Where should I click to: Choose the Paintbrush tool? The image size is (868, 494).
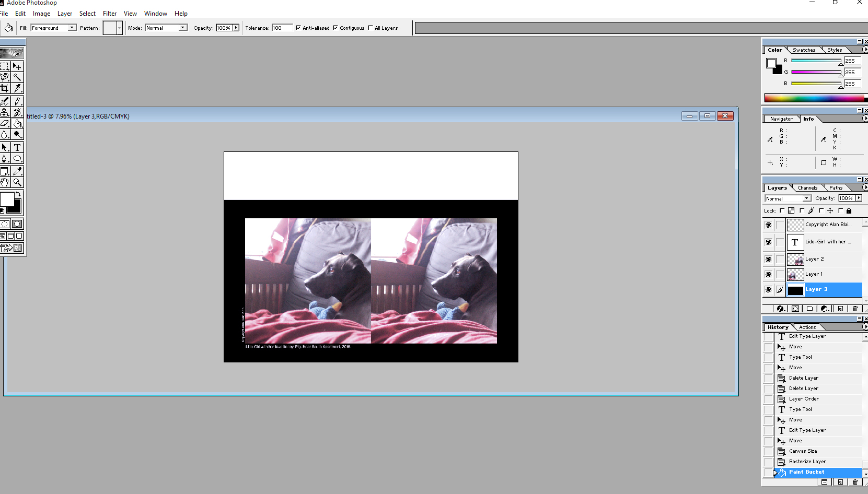(17, 101)
